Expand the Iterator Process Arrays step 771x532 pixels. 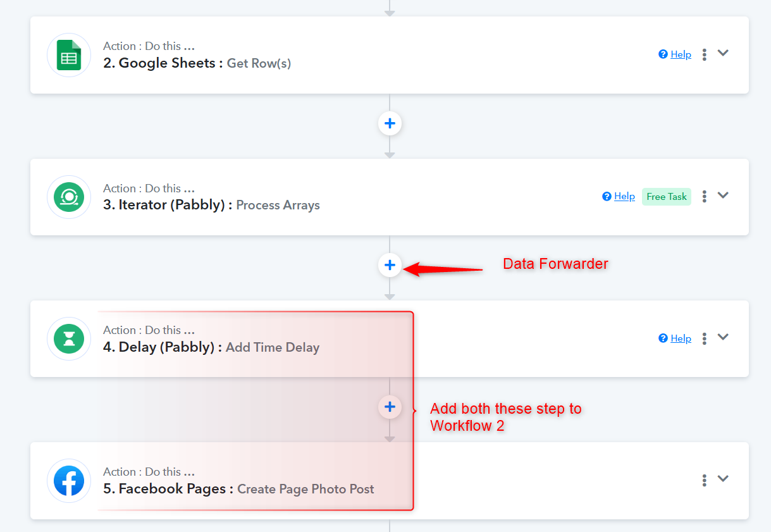[x=723, y=195]
